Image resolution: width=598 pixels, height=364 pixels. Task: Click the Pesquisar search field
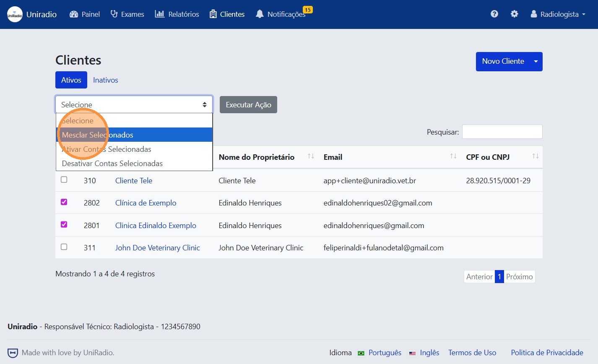pos(502,132)
